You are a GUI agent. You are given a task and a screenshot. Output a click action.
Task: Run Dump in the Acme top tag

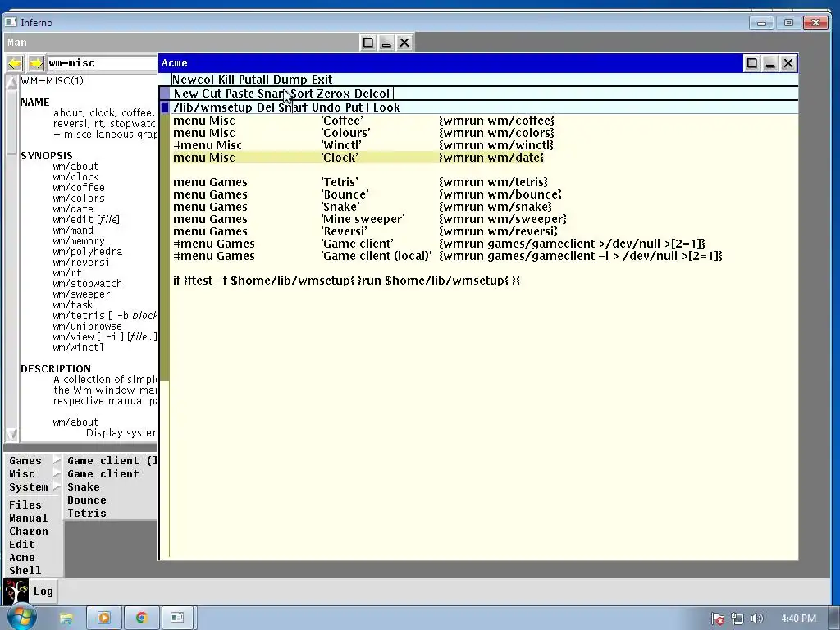pyautogui.click(x=290, y=80)
